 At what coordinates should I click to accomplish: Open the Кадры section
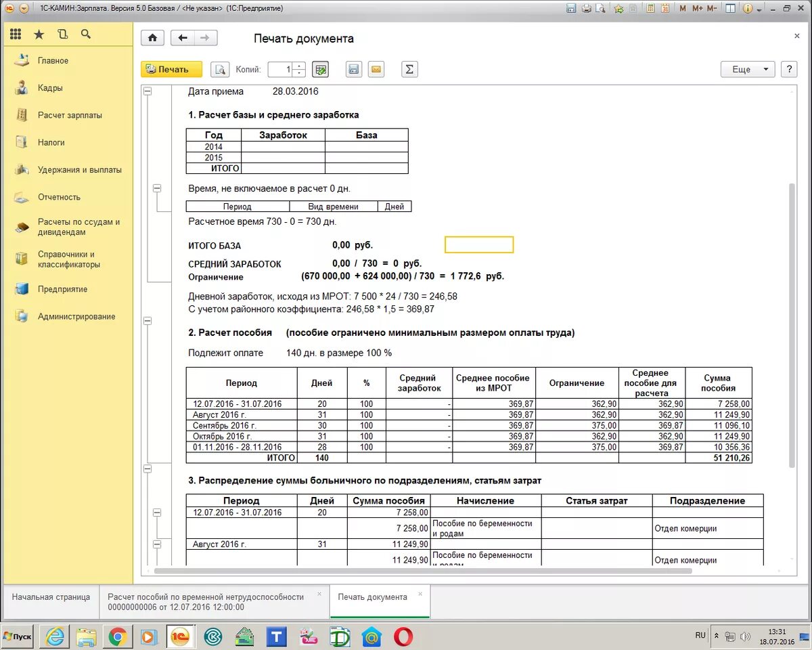tap(50, 88)
